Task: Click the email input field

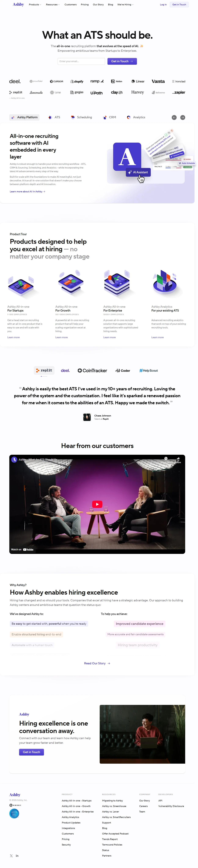Action: [81, 61]
